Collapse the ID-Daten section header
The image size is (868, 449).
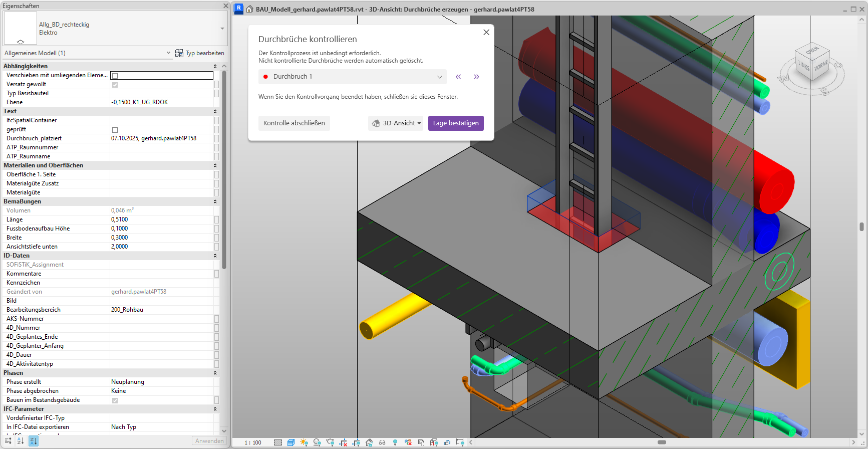[x=215, y=256]
